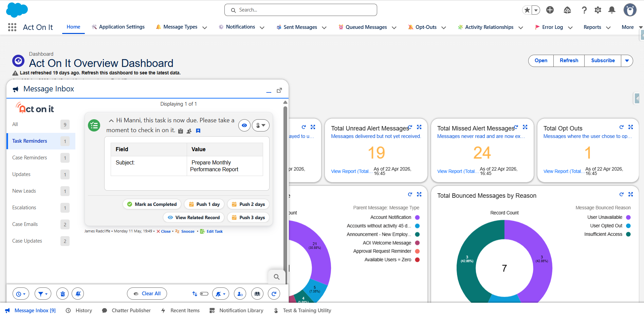This screenshot has width=644, height=317.
Task: Open the global create plus menu
Action: 550,10
